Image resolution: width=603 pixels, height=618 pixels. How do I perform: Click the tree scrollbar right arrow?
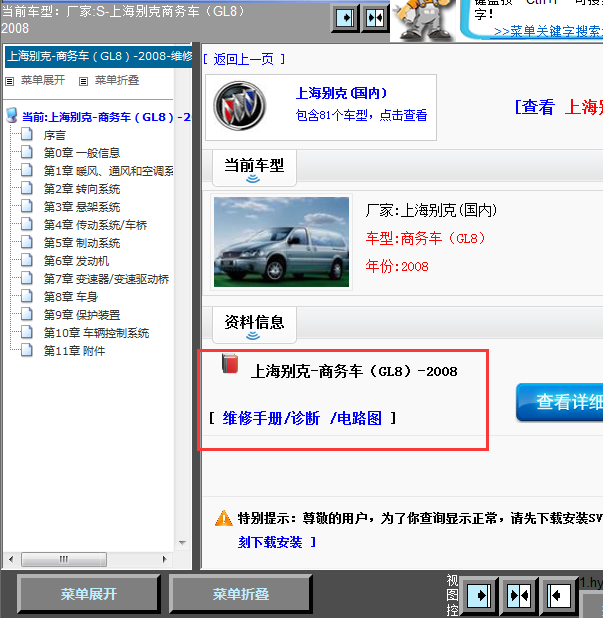[165, 559]
